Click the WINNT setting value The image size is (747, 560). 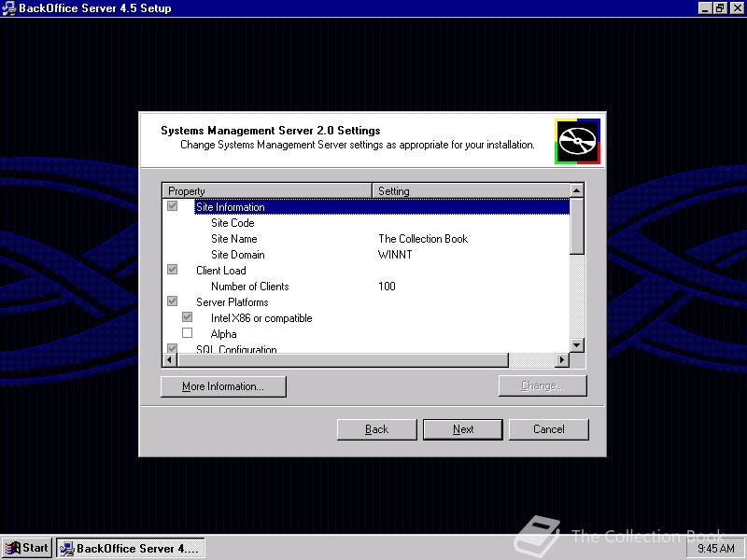click(x=395, y=255)
